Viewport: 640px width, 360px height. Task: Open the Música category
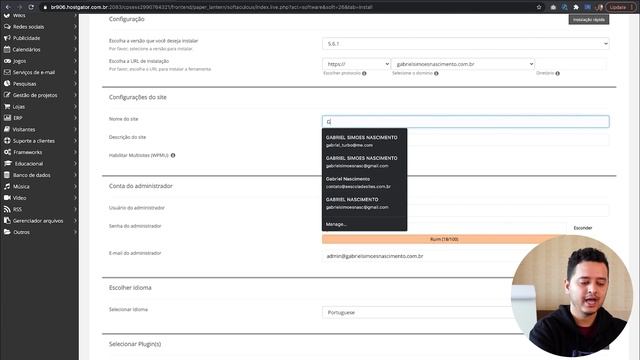click(x=21, y=187)
